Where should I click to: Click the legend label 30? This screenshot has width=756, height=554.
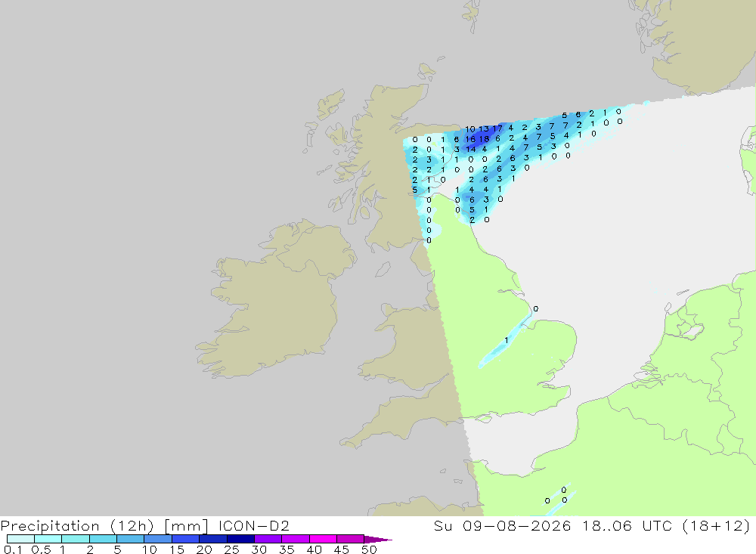click(259, 549)
